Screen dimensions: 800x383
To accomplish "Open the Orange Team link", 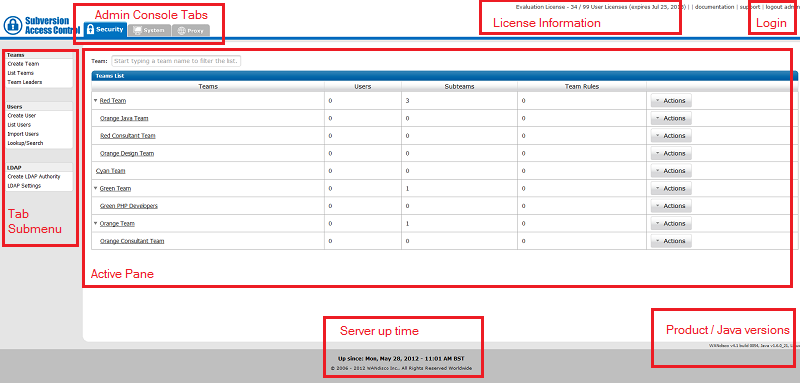I will (117, 224).
